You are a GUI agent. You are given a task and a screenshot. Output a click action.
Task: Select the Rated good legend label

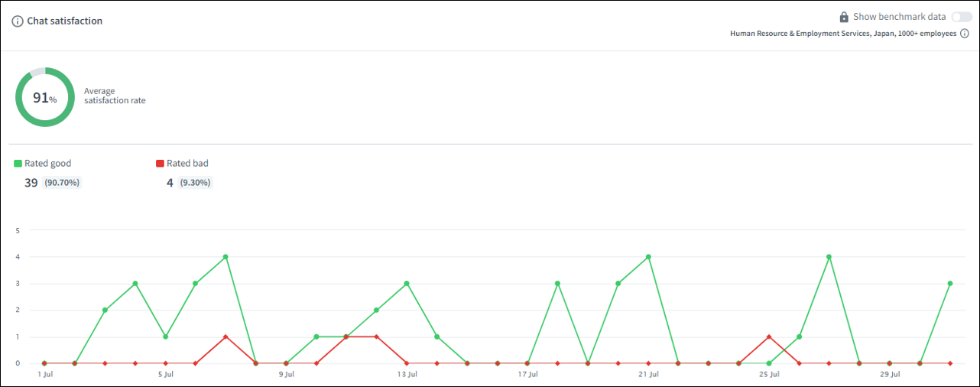(x=47, y=164)
